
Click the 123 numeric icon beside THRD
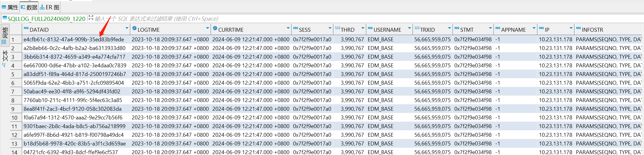[338, 28]
